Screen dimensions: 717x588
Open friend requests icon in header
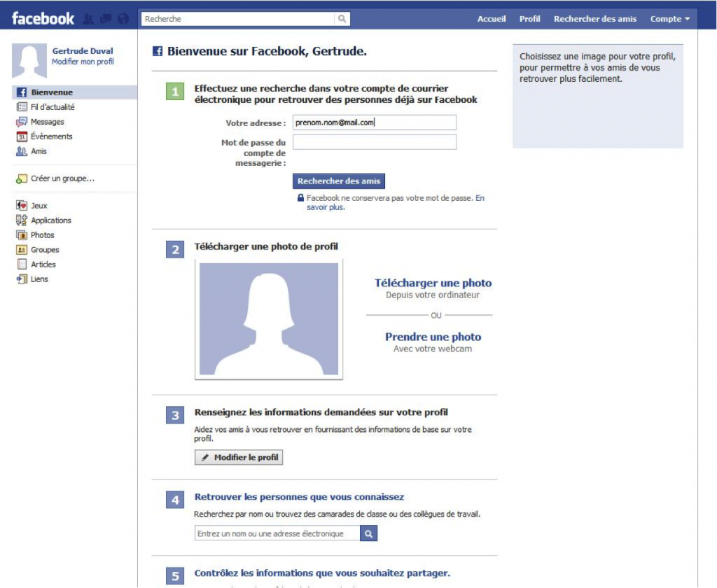(88, 19)
